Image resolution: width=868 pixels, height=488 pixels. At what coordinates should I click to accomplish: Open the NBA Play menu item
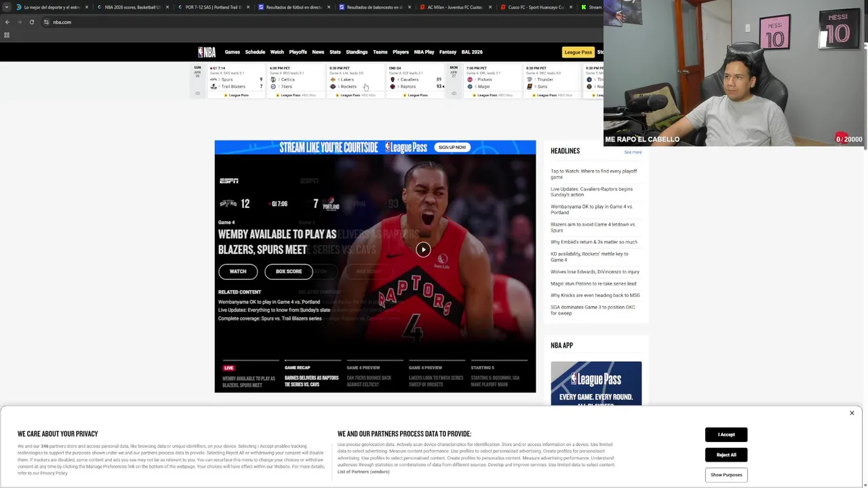(x=424, y=52)
